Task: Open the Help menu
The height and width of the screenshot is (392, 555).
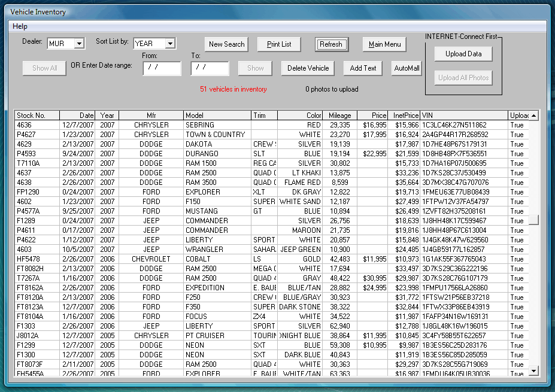Action: tap(20, 26)
